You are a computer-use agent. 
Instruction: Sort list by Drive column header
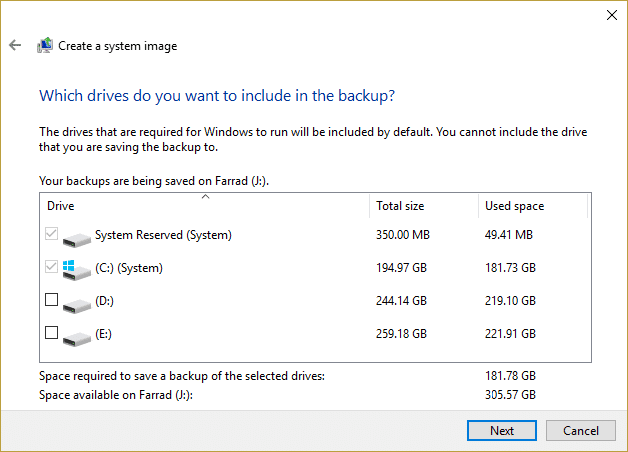click(x=204, y=206)
